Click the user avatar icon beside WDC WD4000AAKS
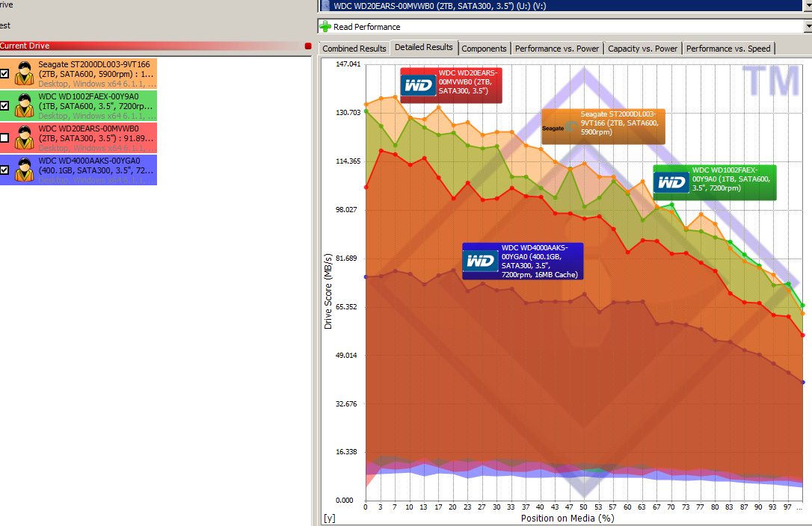 pos(24,170)
